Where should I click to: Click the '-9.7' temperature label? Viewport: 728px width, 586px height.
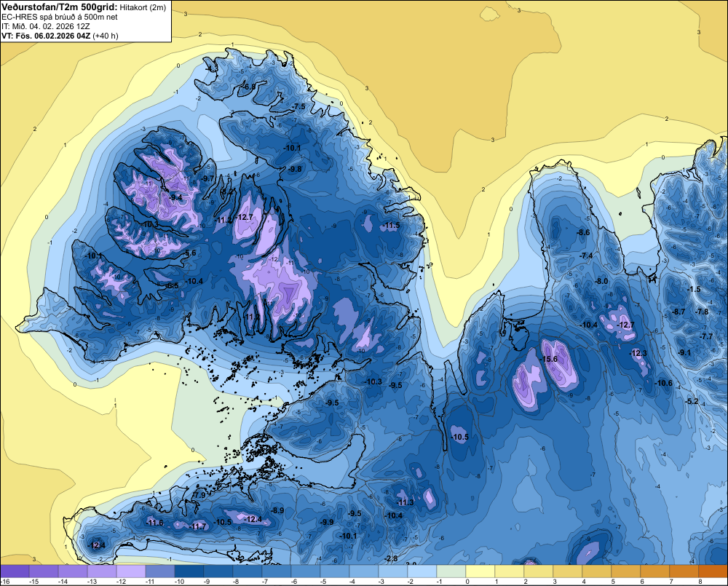point(208,178)
